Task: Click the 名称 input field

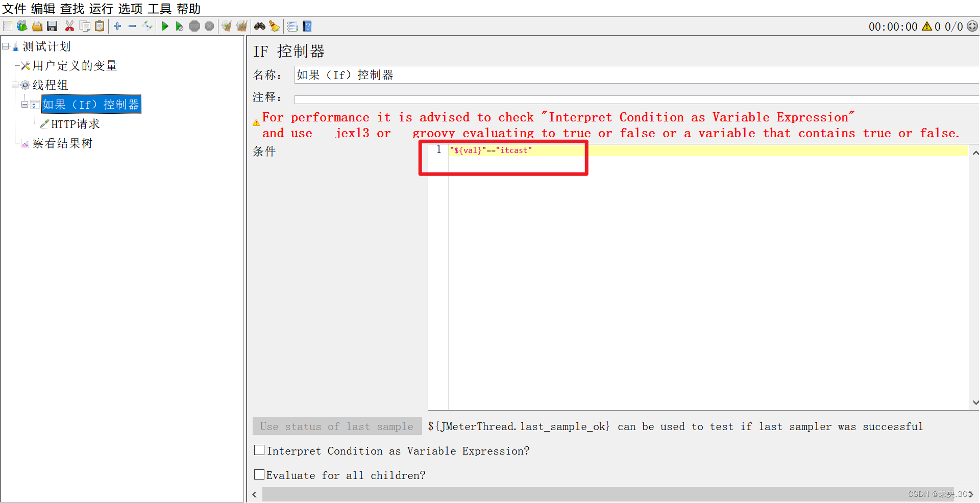Action: (x=636, y=75)
